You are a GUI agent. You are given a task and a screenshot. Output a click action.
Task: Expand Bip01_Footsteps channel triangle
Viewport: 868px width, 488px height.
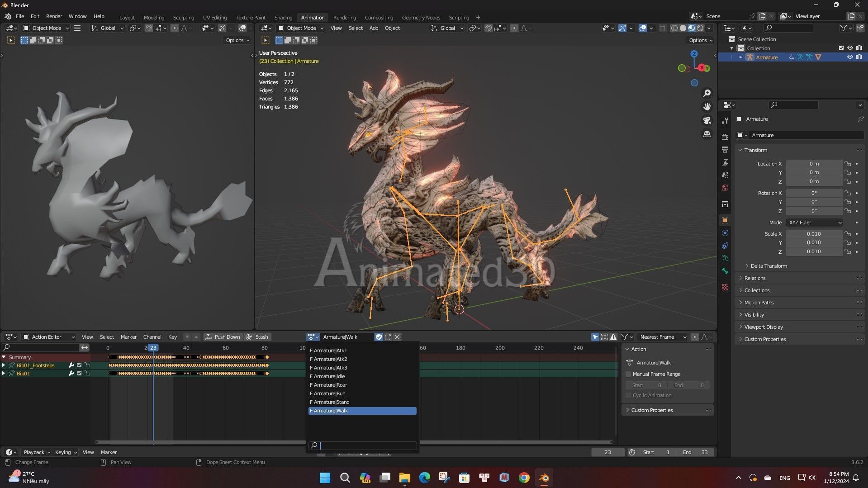(x=4, y=365)
